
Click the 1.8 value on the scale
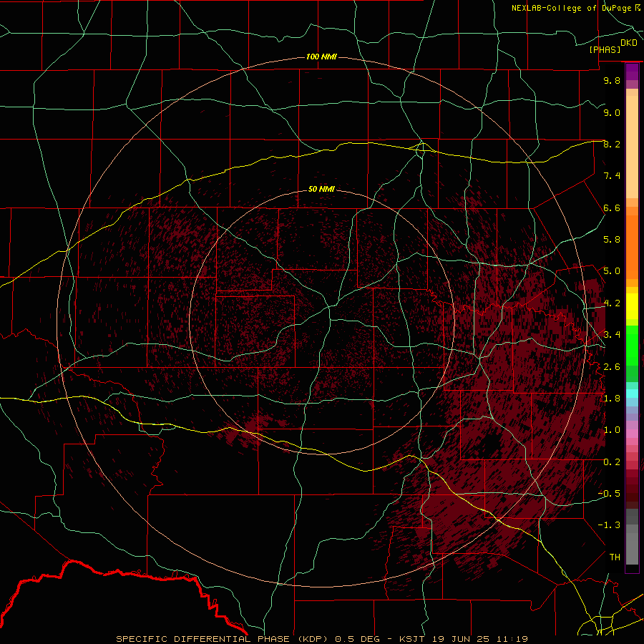tap(612, 399)
